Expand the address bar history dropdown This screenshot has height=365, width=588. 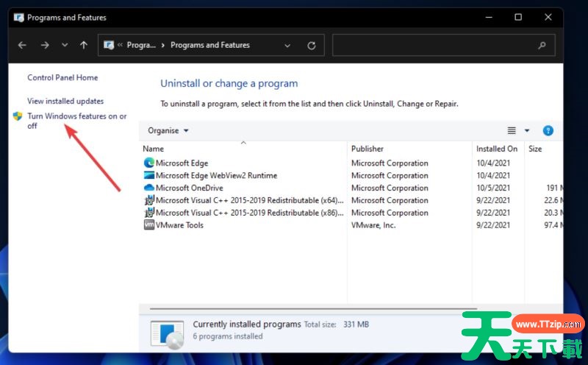point(287,46)
